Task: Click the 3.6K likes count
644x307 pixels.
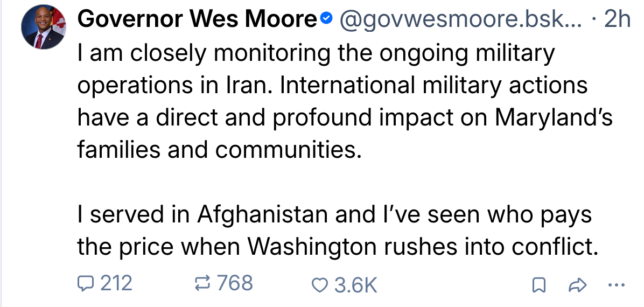Action: tap(355, 284)
